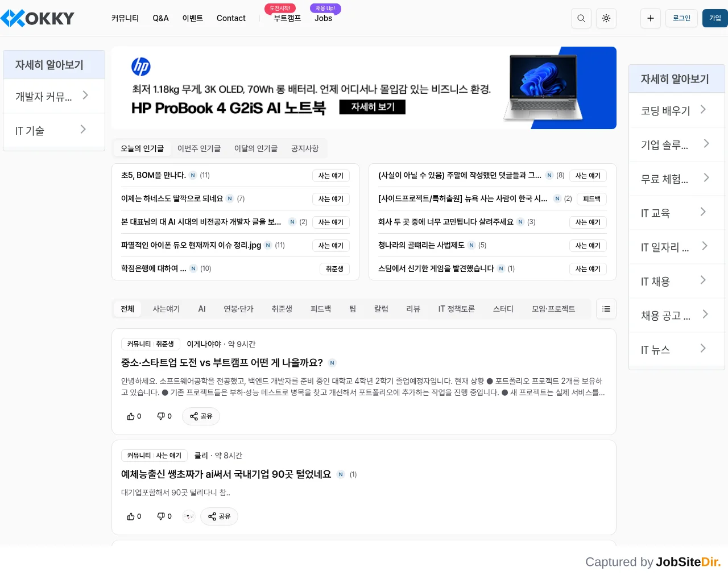Open the 부트캠프 menu item
Image resolution: width=728 pixels, height=579 pixels.
(287, 18)
